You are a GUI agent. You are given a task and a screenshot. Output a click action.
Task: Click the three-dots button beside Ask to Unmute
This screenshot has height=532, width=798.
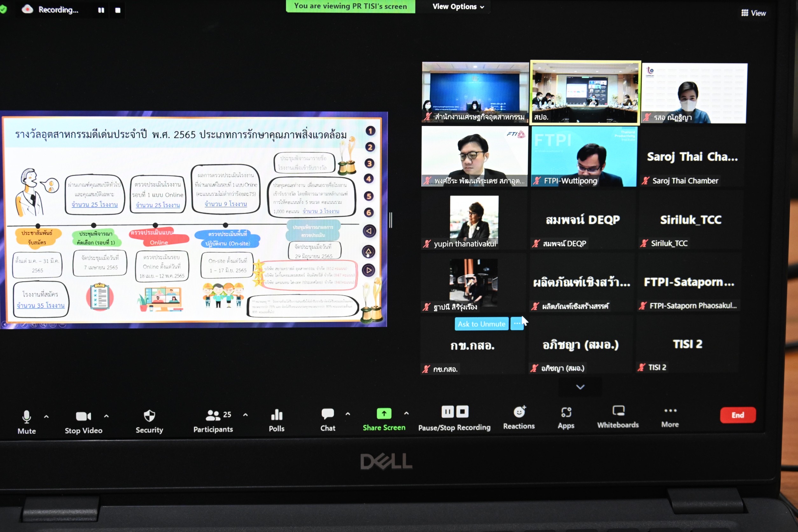tap(517, 323)
